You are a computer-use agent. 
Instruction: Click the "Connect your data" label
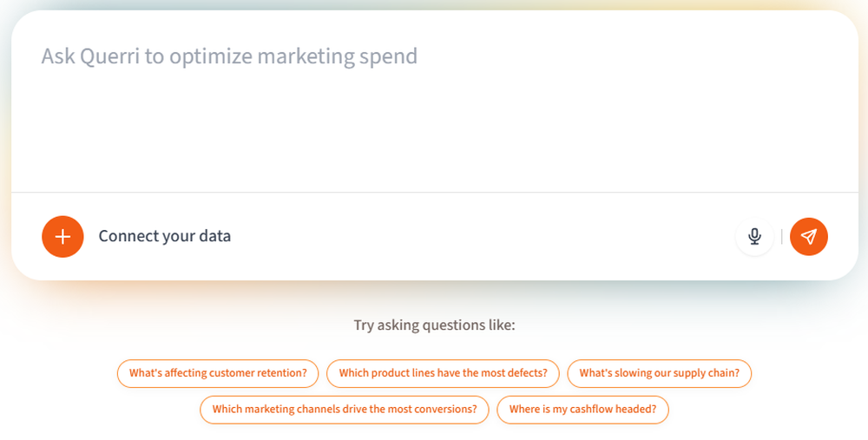[x=165, y=236]
